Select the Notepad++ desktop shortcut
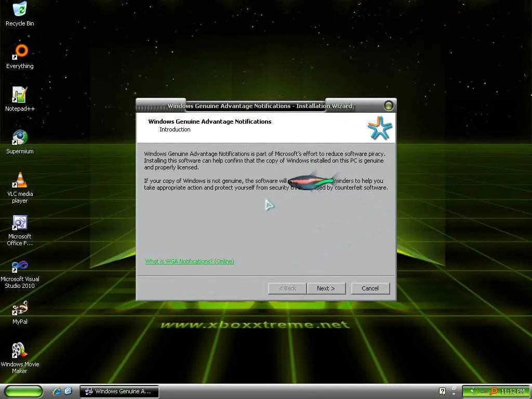532x399 pixels. click(20, 99)
